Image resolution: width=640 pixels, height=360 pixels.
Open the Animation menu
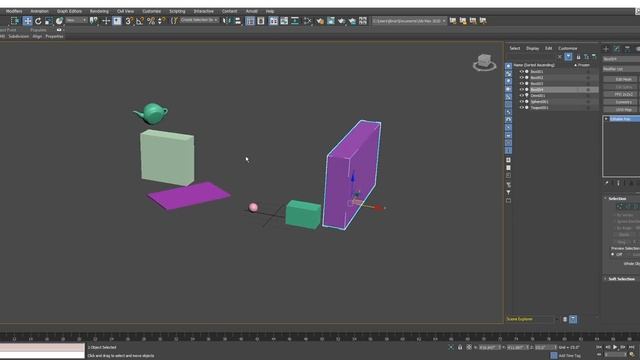[x=40, y=11]
